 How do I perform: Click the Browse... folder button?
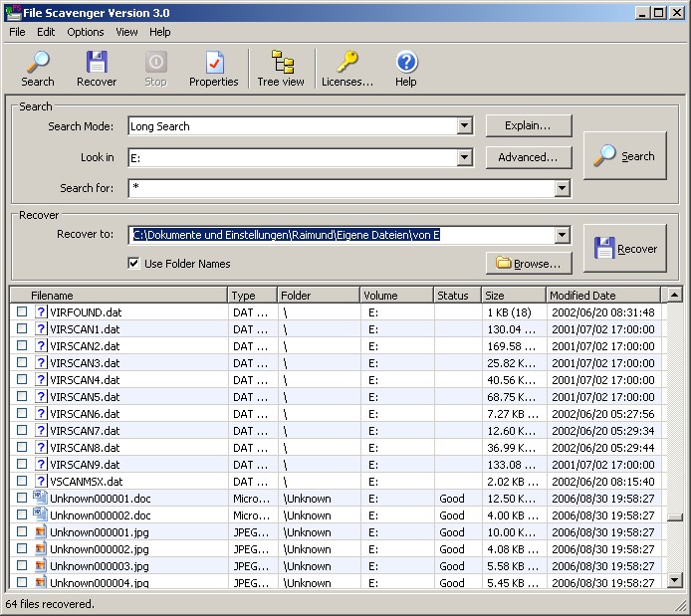point(529,264)
